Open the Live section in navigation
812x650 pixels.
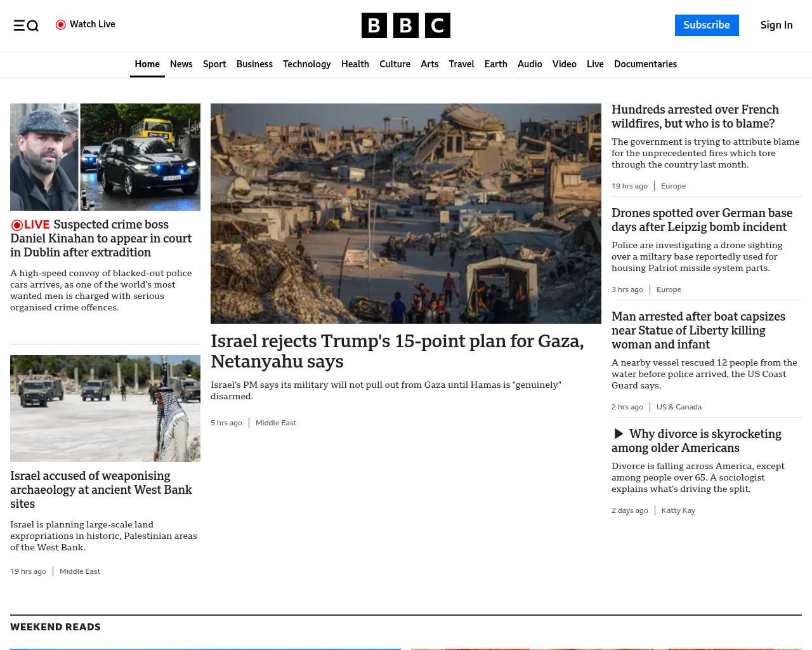[x=595, y=64]
